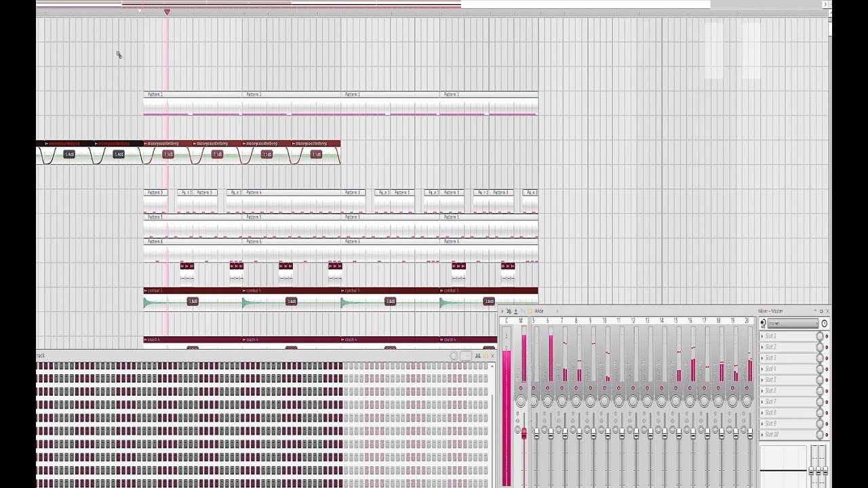Click the speaker input icon left of (none)
The image size is (868, 488).
763,323
